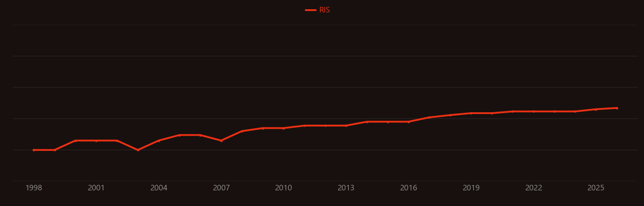Image resolution: width=644 pixels, height=206 pixels.
Task: Select the 2010 x-axis label
Action: click(x=283, y=188)
